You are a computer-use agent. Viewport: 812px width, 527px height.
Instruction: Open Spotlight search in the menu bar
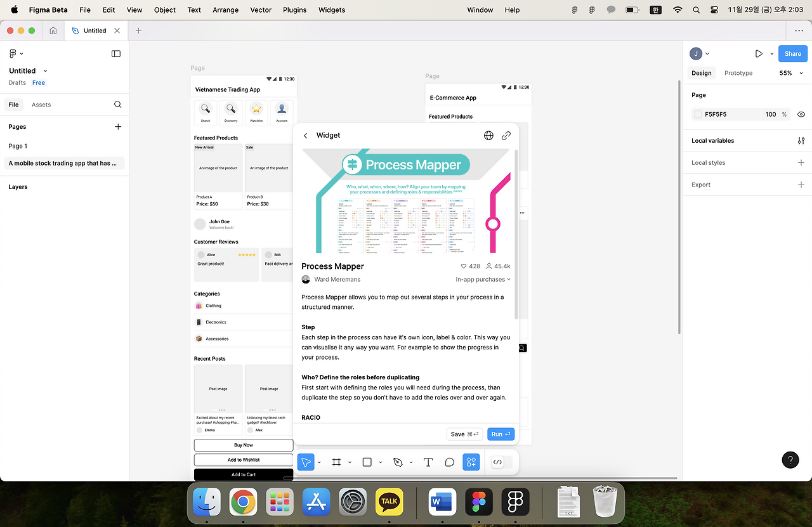697,10
